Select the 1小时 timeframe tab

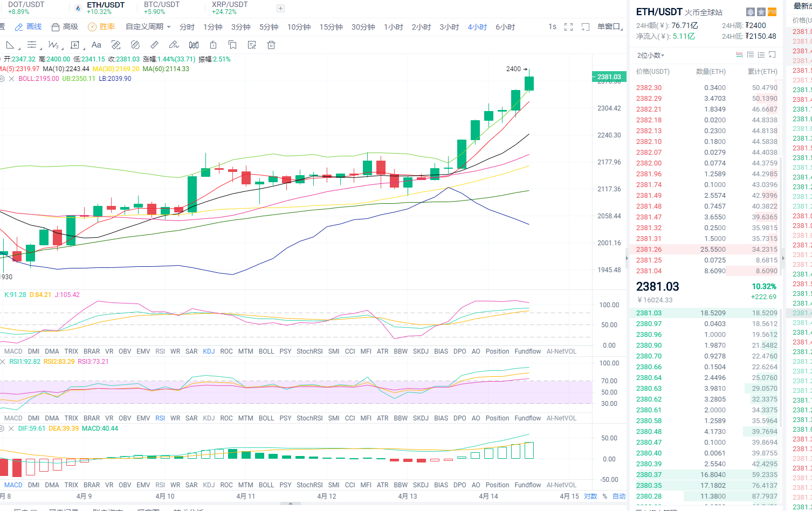393,27
